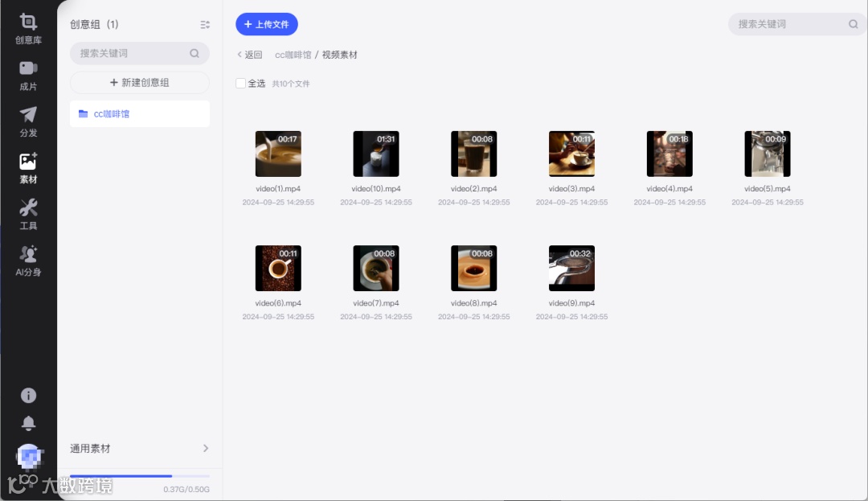Open video(8).mp4 thumbnail
The image size is (868, 501).
pyautogui.click(x=474, y=269)
